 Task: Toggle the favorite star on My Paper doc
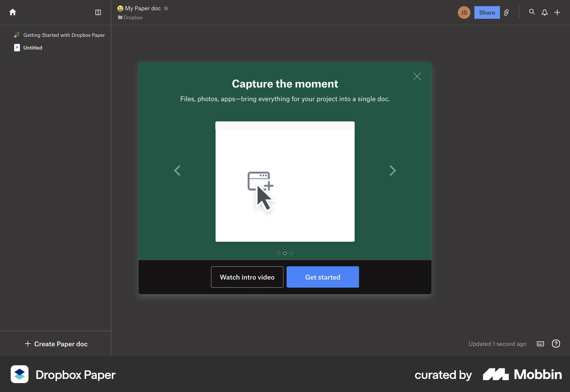(x=166, y=8)
